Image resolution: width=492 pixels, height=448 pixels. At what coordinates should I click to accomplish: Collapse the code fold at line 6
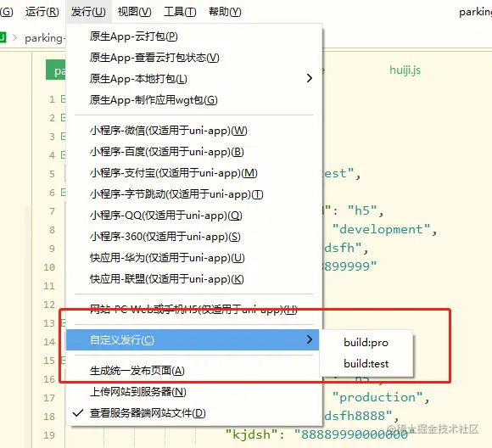tap(64, 192)
